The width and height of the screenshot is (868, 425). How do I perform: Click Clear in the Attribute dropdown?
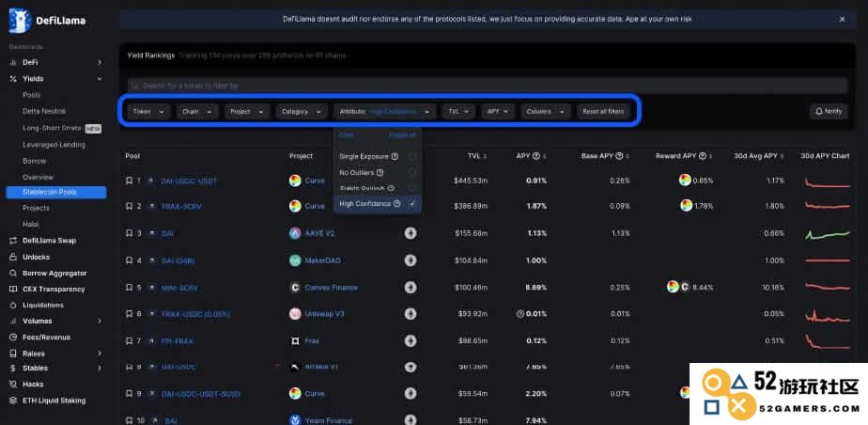point(346,134)
